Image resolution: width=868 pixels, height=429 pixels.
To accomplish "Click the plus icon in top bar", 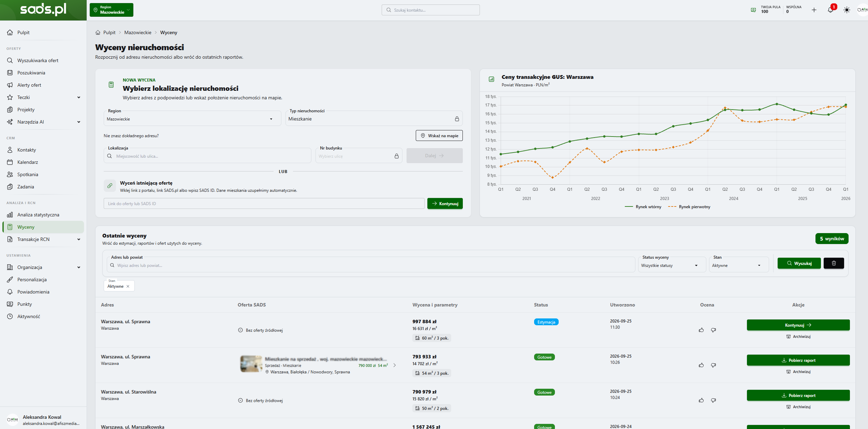I will [x=814, y=10].
